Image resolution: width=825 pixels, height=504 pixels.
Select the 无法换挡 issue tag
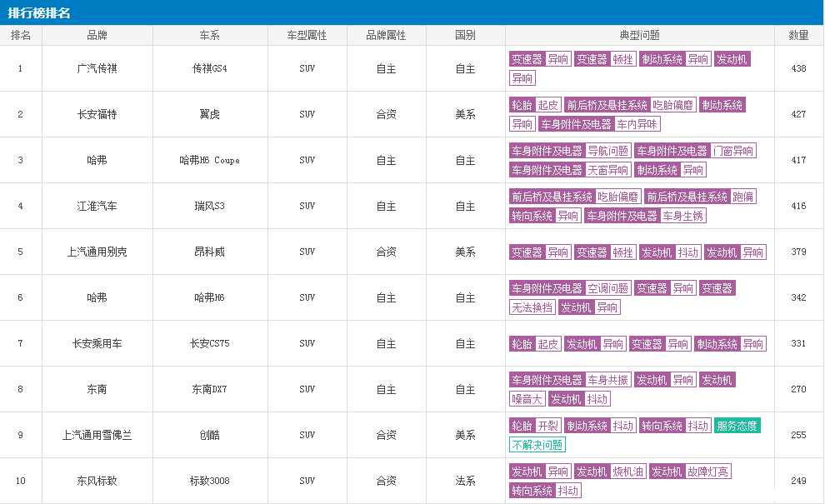(x=532, y=307)
